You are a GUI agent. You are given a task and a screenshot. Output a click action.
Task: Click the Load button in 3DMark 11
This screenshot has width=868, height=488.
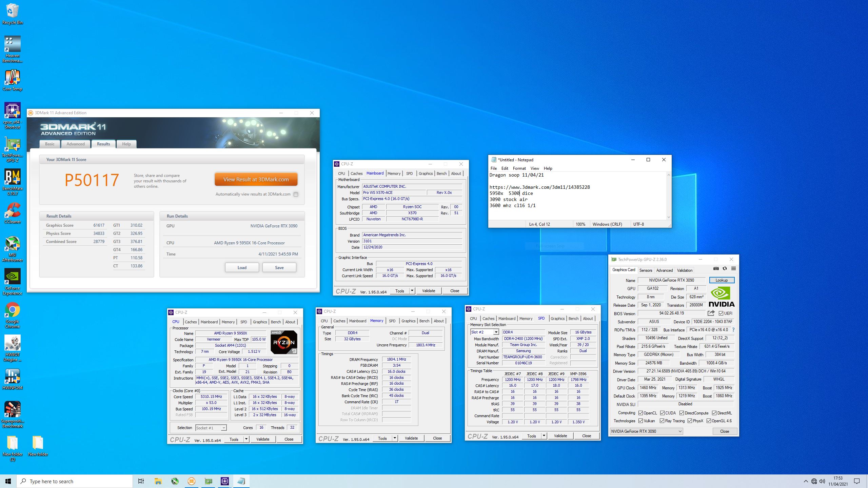pos(242,268)
